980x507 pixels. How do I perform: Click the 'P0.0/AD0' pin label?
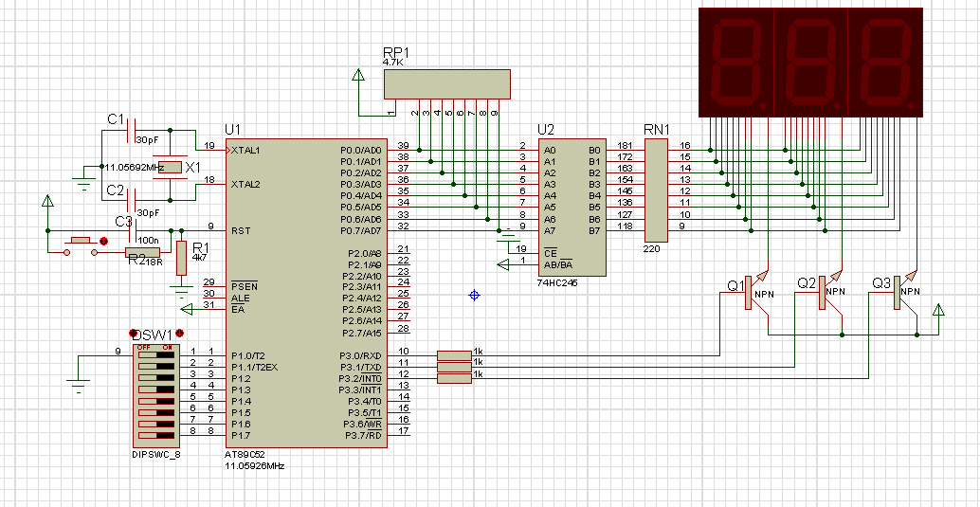tap(360, 150)
